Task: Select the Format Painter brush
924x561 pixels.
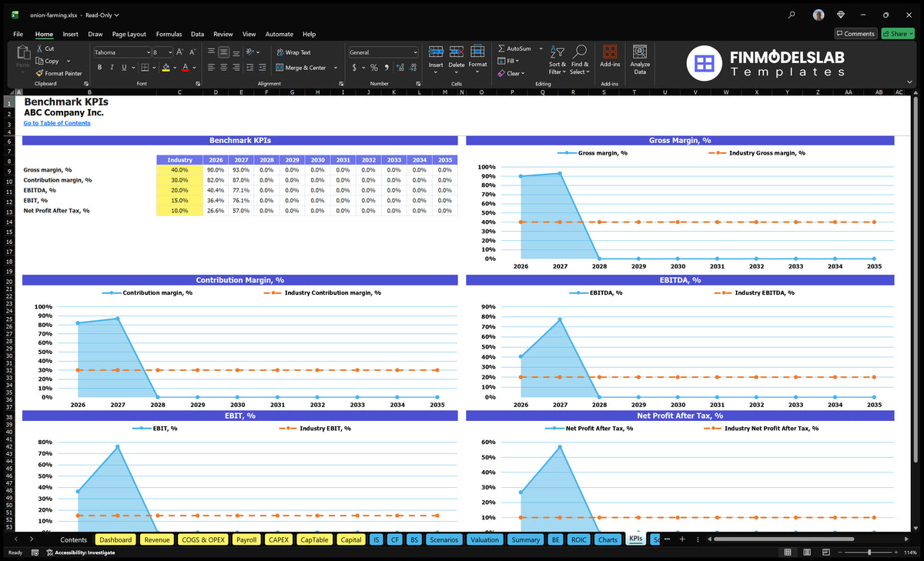Action: tap(39, 73)
